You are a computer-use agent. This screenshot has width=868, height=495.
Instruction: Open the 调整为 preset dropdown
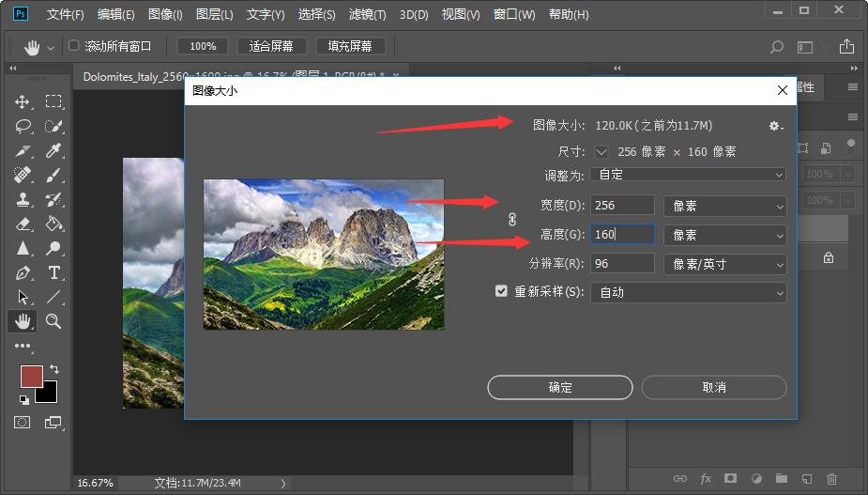(688, 175)
